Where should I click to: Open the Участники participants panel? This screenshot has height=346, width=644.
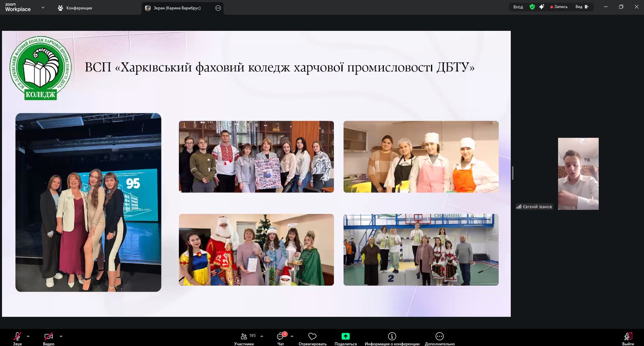(244, 336)
